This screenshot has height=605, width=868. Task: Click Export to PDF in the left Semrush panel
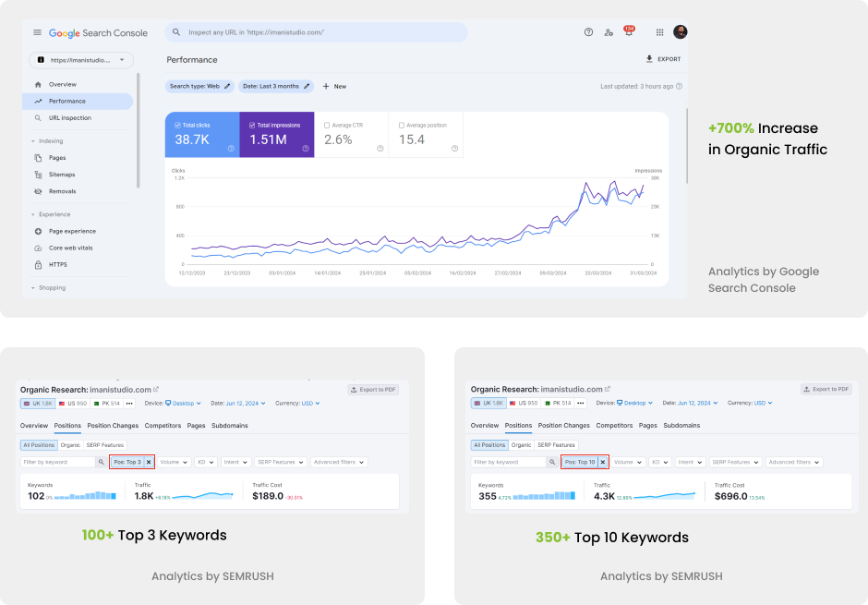pyautogui.click(x=373, y=390)
